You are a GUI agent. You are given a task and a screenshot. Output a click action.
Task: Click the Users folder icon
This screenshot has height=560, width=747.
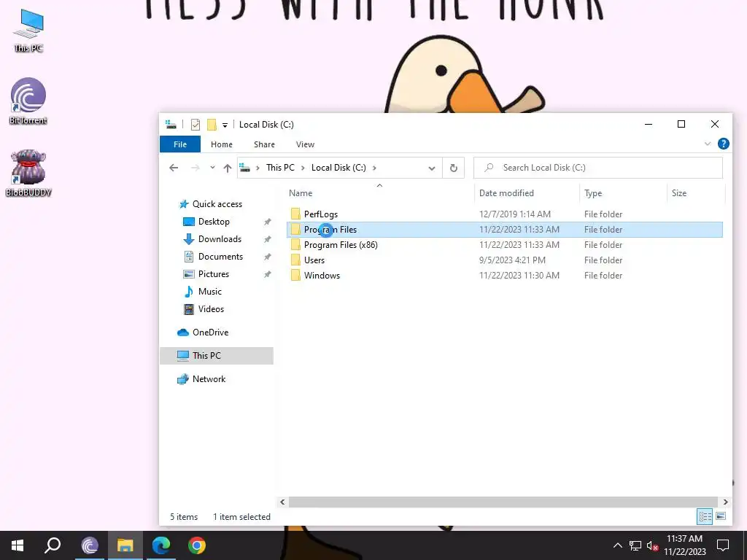[295, 260]
